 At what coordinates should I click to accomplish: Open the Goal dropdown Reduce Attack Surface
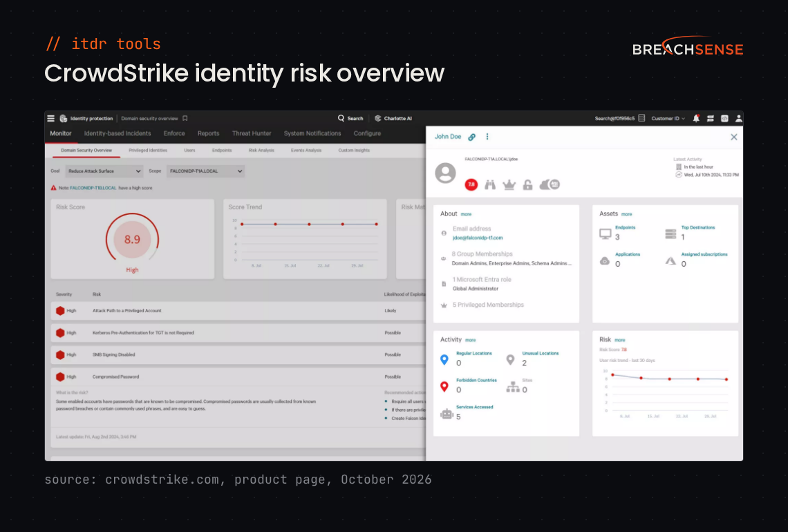click(104, 171)
